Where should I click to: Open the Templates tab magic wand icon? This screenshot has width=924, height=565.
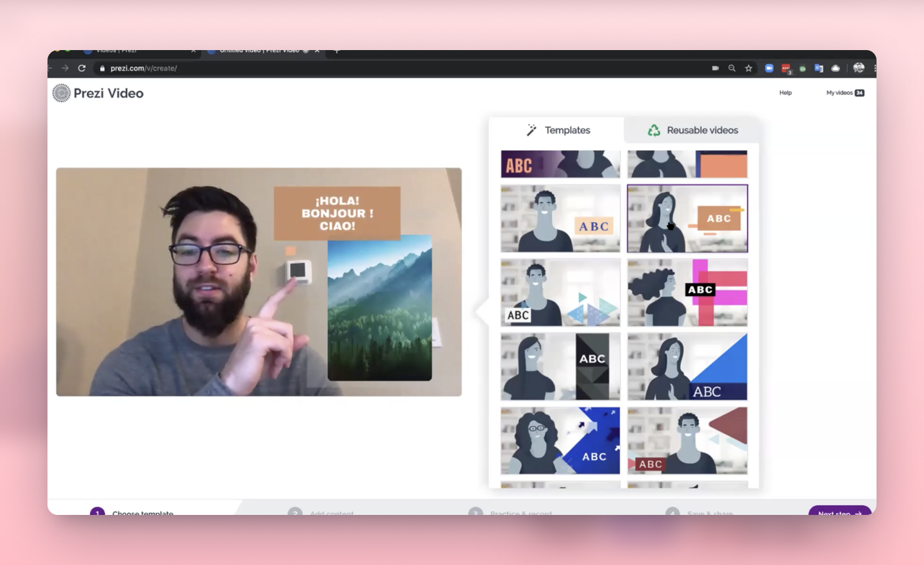[531, 130]
